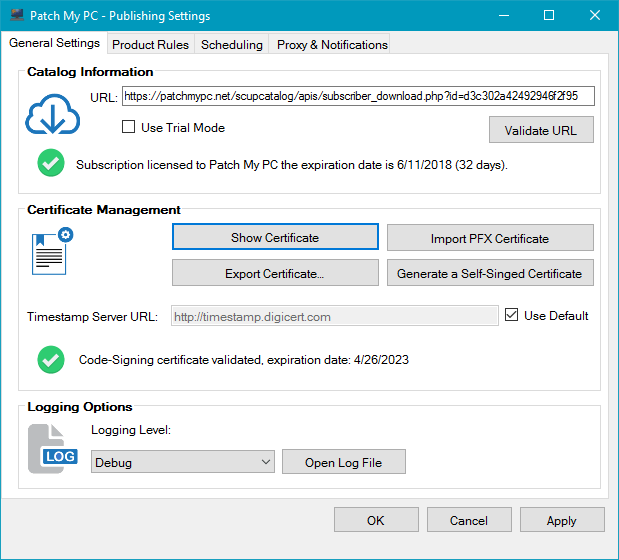Switch to the General Settings tab

coord(54,43)
